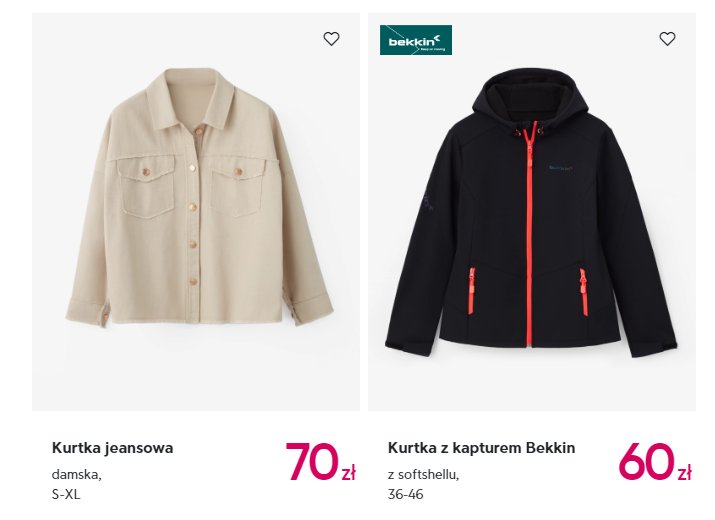Open the Kurtka z kapturem Bekkin title
The image size is (715, 520).
(481, 447)
